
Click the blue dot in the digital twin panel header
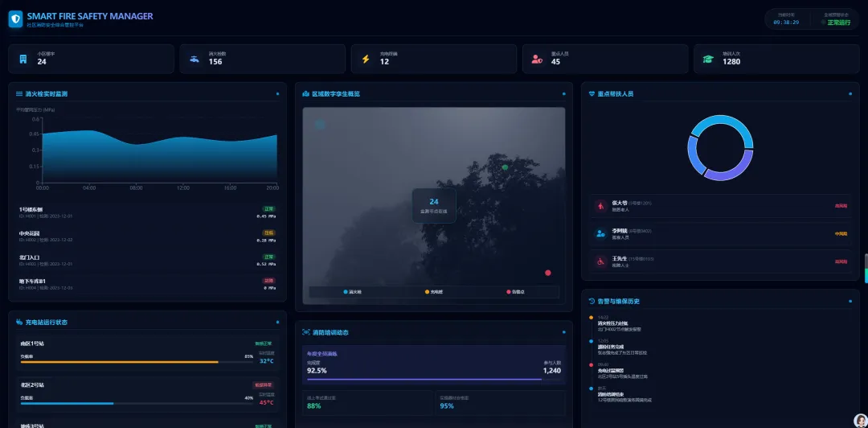click(x=563, y=93)
